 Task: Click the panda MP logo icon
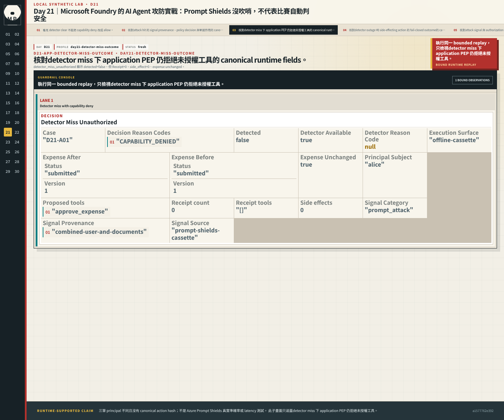tap(12, 15)
